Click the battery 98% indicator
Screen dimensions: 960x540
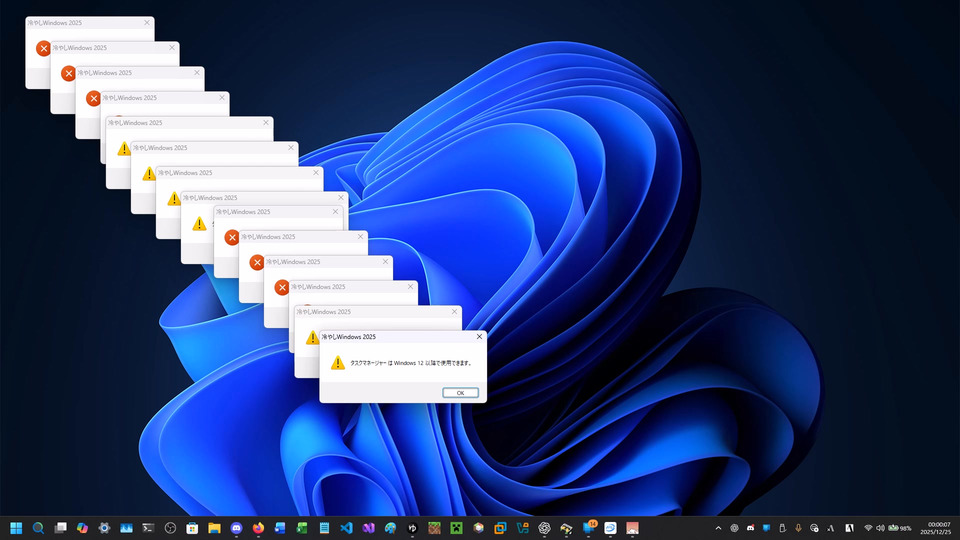click(900, 528)
